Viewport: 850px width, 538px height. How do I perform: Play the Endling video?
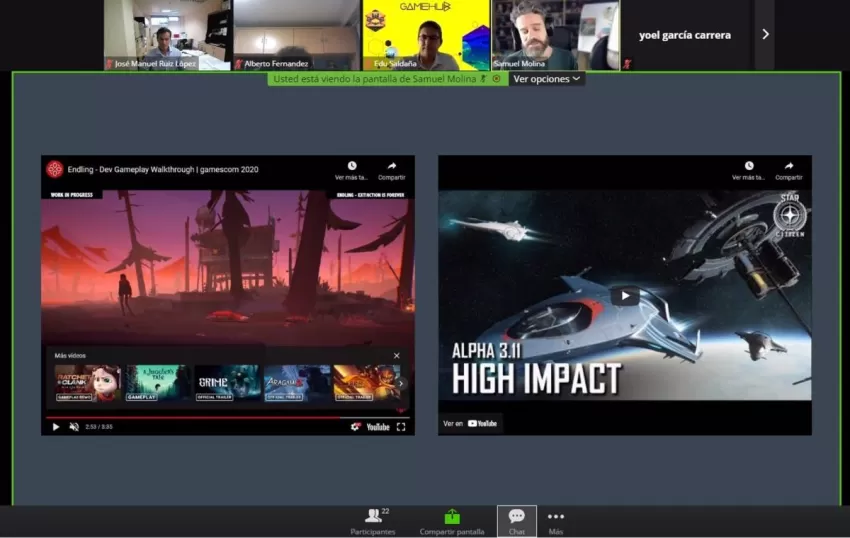click(56, 426)
